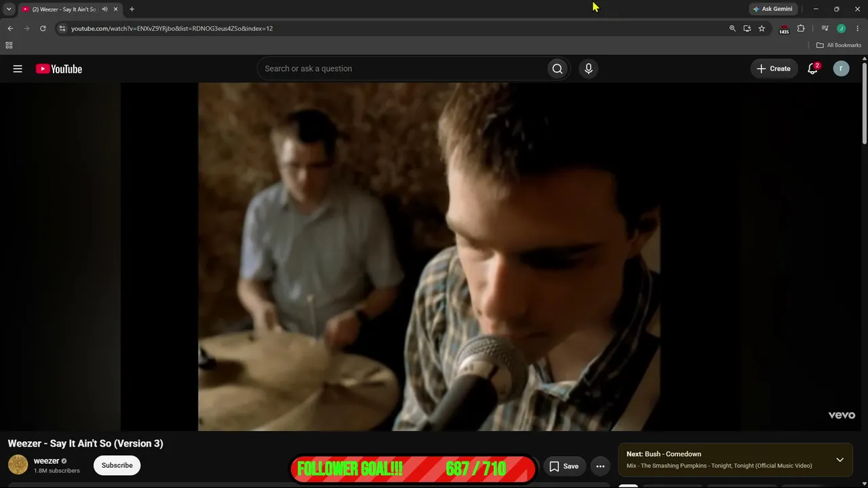Image resolution: width=868 pixels, height=488 pixels.
Task: Start voice search with the microphone
Action: click(589, 68)
